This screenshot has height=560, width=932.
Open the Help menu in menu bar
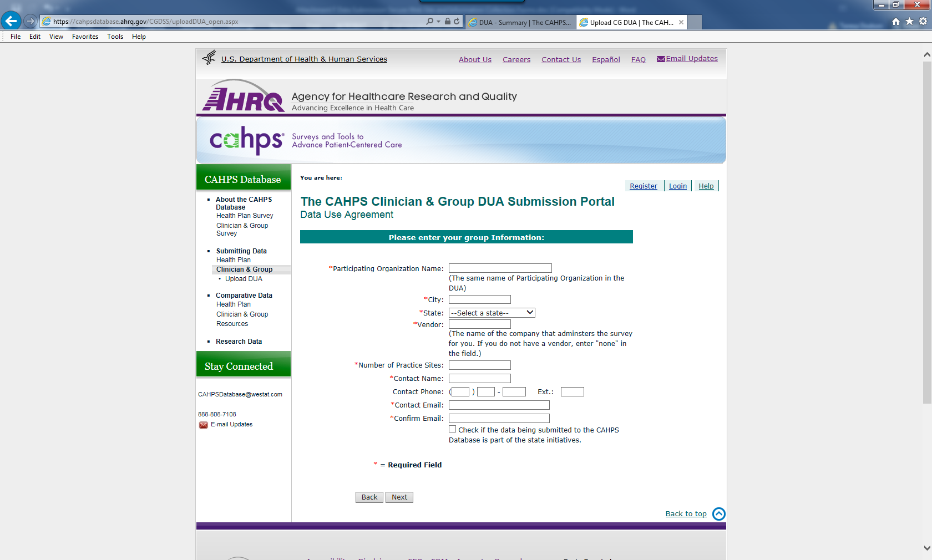[x=139, y=37]
